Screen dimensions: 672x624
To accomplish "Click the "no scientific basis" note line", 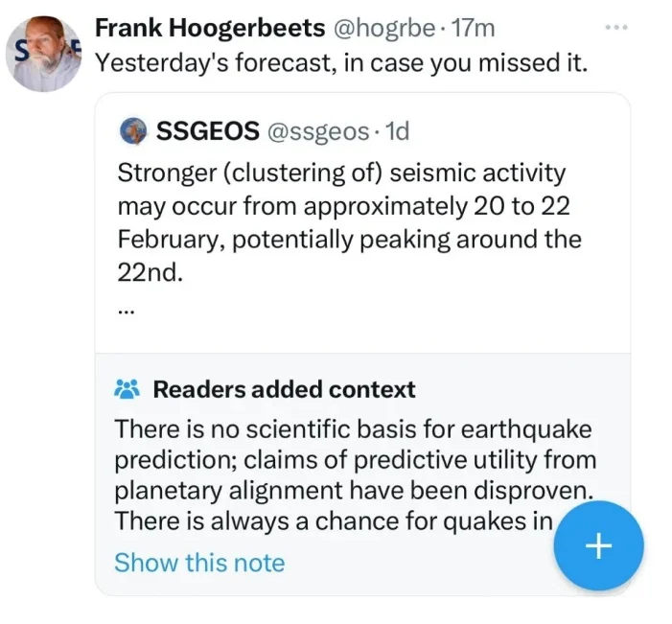I will (x=354, y=428).
